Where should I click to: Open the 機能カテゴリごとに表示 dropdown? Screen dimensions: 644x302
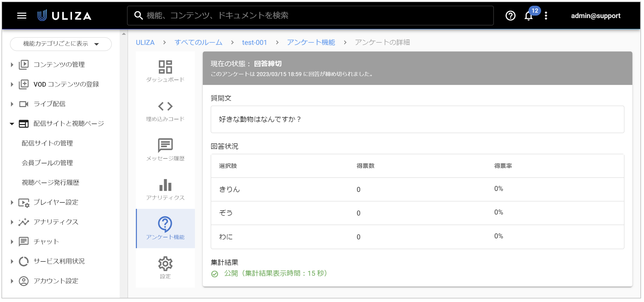pos(61,44)
